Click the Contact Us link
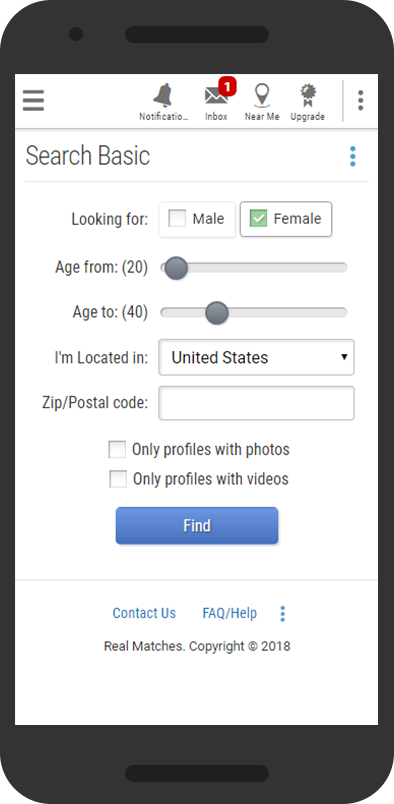This screenshot has height=804, width=394. pyautogui.click(x=144, y=613)
